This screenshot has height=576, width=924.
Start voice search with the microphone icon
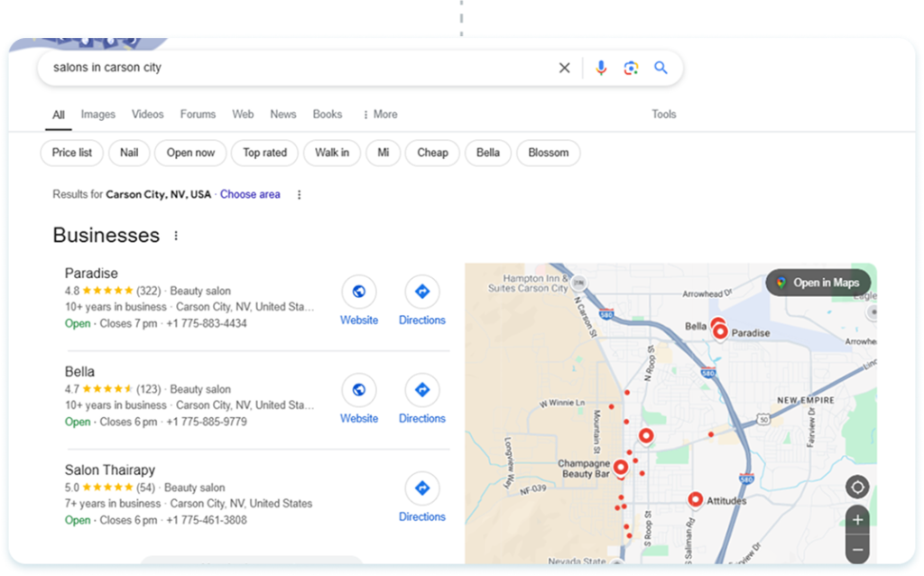click(x=601, y=68)
